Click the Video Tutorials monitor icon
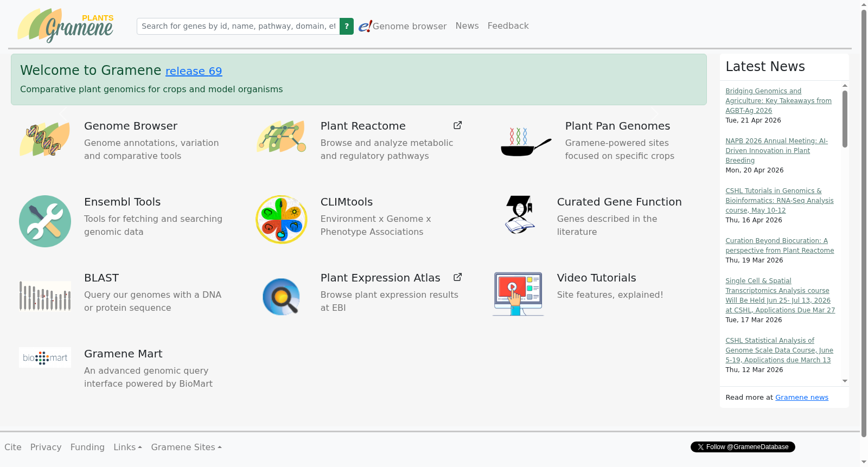The image size is (868, 467). point(518,294)
